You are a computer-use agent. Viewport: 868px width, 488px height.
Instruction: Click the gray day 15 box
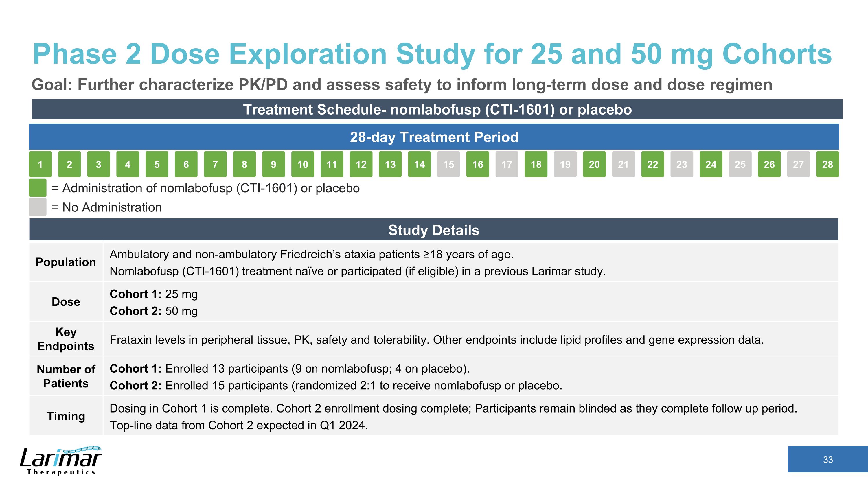448,164
